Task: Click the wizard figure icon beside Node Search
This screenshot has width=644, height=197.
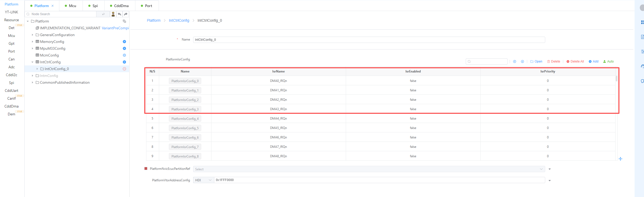Action: [113, 14]
